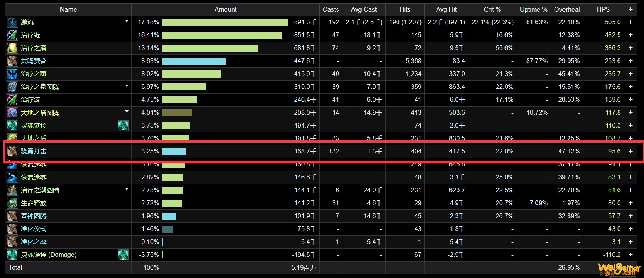The width and height of the screenshot is (644, 278).
Task: Click the plus button in the 激流 row
Action: (x=631, y=22)
